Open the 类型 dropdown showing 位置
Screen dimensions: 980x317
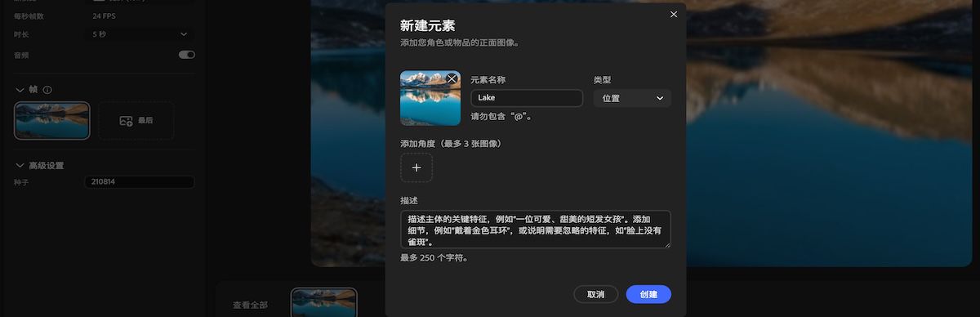click(x=632, y=98)
